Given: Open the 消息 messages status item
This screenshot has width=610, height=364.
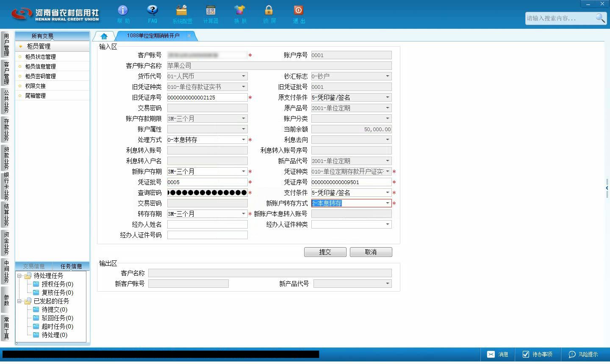Looking at the screenshot, I should pos(498,354).
